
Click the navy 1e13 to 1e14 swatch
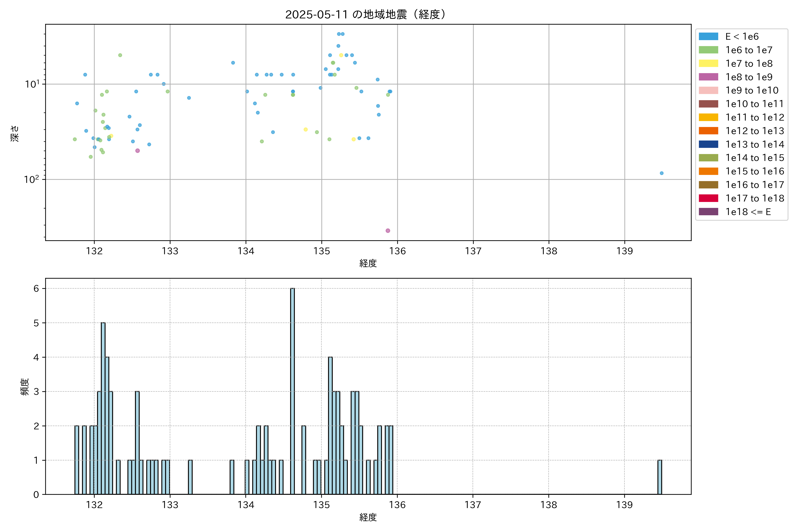tap(708, 145)
